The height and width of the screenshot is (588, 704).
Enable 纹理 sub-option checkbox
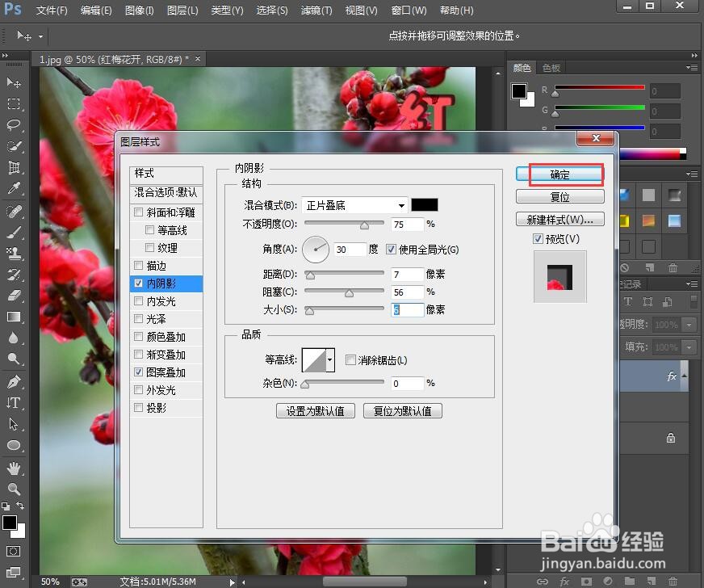[x=149, y=247]
